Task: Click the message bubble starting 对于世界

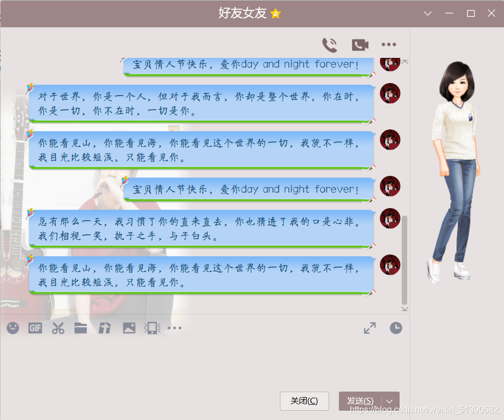Action: pyautogui.click(x=202, y=104)
